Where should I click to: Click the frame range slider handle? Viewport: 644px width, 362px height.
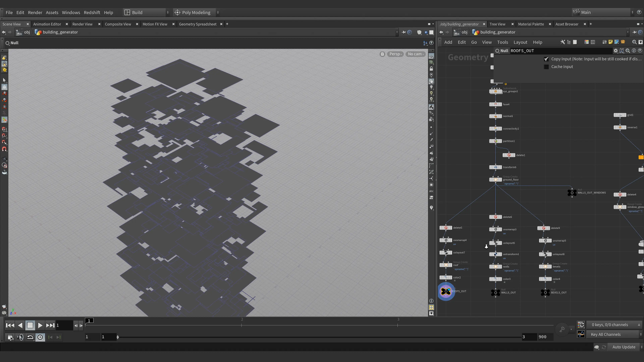pyautogui.click(x=118, y=337)
